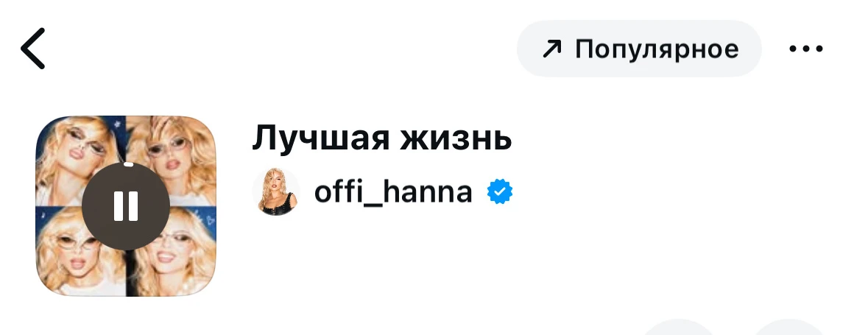The width and height of the screenshot is (868, 335).
Task: Pause the audio preview playback
Action: [126, 206]
